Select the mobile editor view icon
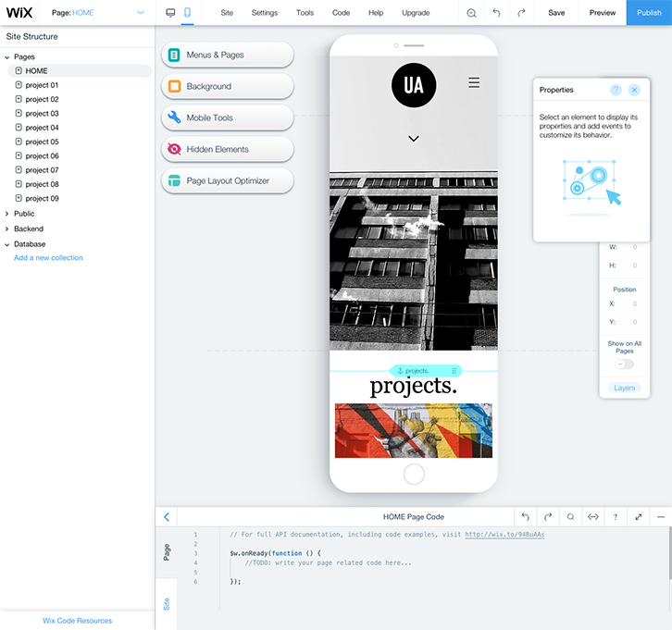The height and width of the screenshot is (630, 672). coord(187,12)
